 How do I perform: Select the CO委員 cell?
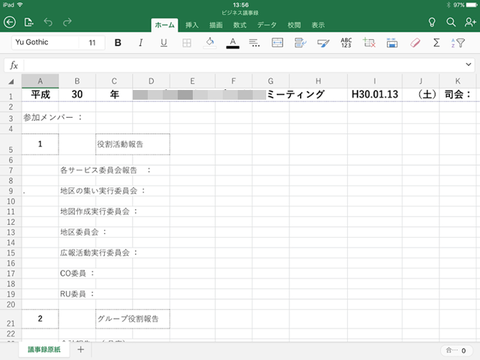77,274
